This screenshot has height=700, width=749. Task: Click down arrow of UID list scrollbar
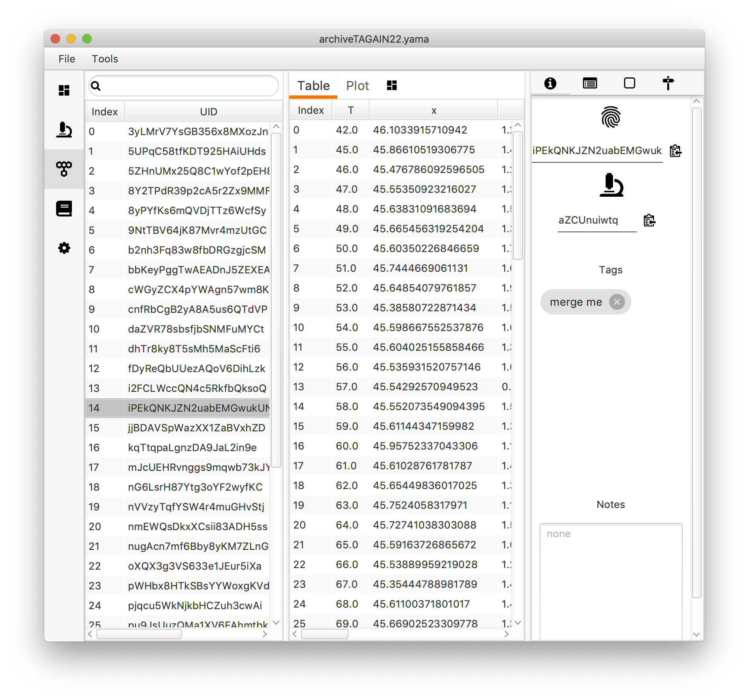click(x=277, y=623)
